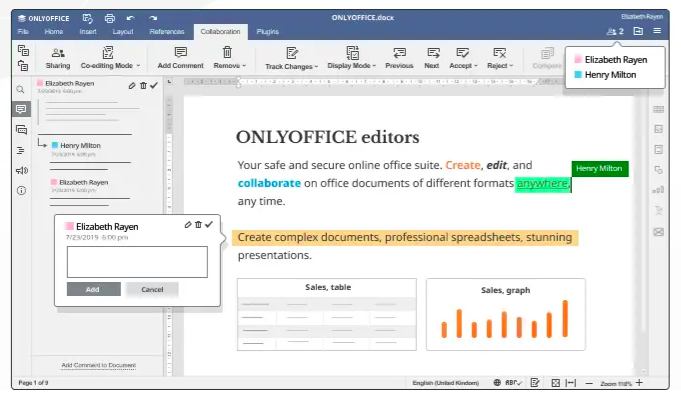Change document language English (United Kingdom)

pos(446,383)
